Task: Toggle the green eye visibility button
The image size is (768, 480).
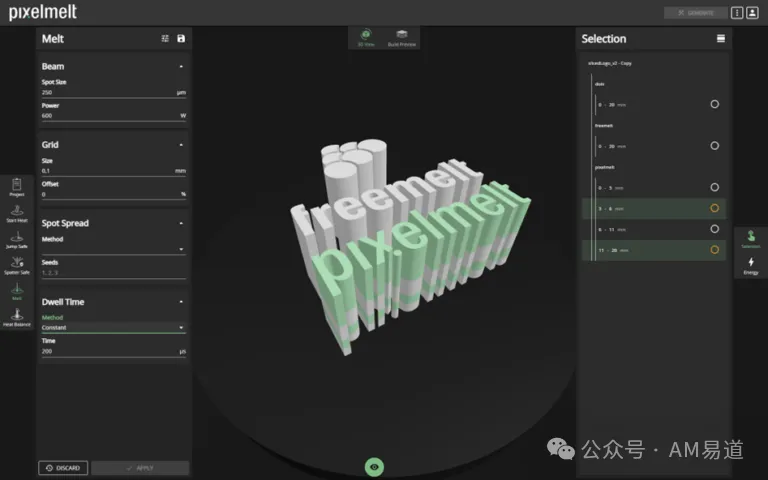Action: click(374, 467)
